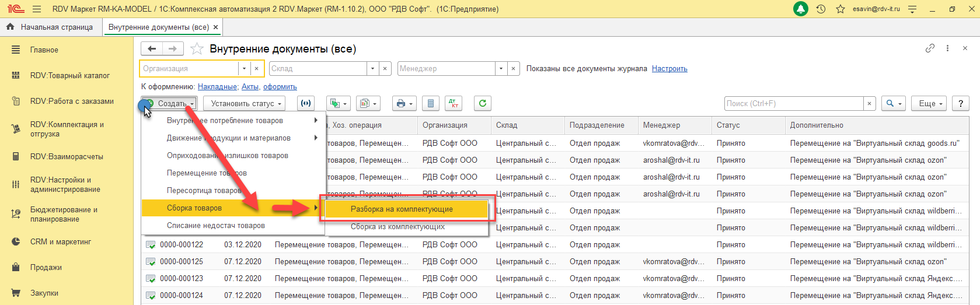Select Пересортица товаров menu item

click(x=233, y=190)
